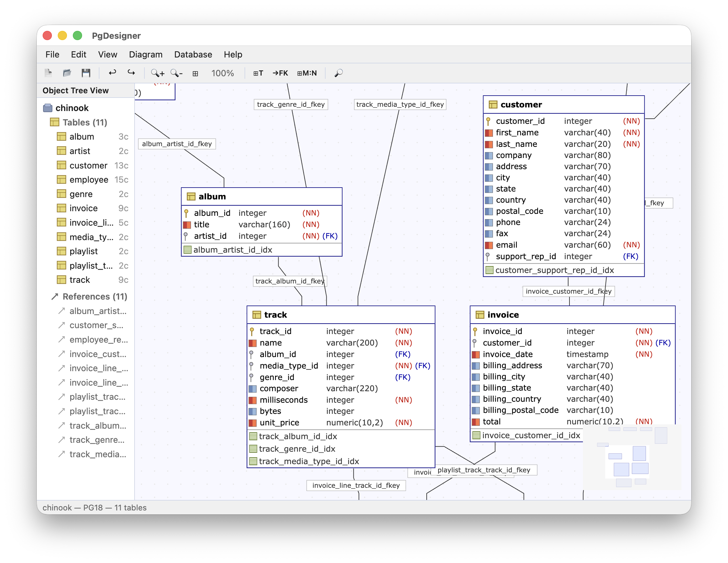Redo the last undone action

click(x=131, y=73)
